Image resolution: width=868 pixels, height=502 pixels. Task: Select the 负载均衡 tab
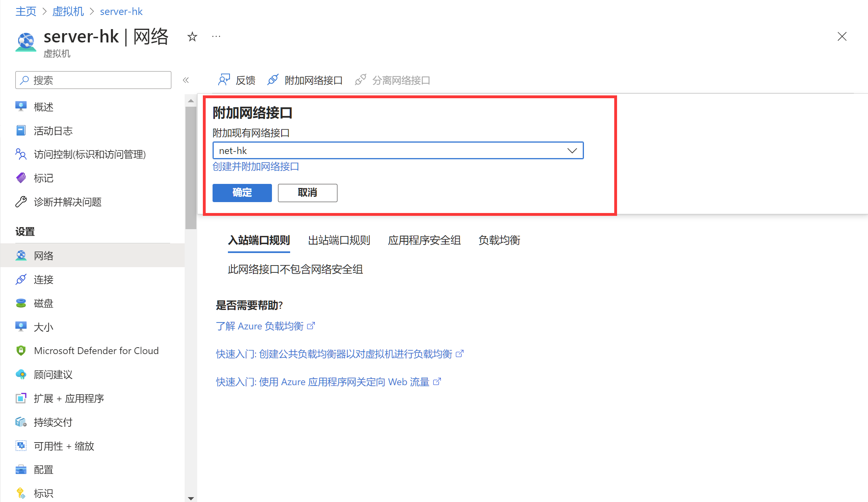[x=499, y=240]
